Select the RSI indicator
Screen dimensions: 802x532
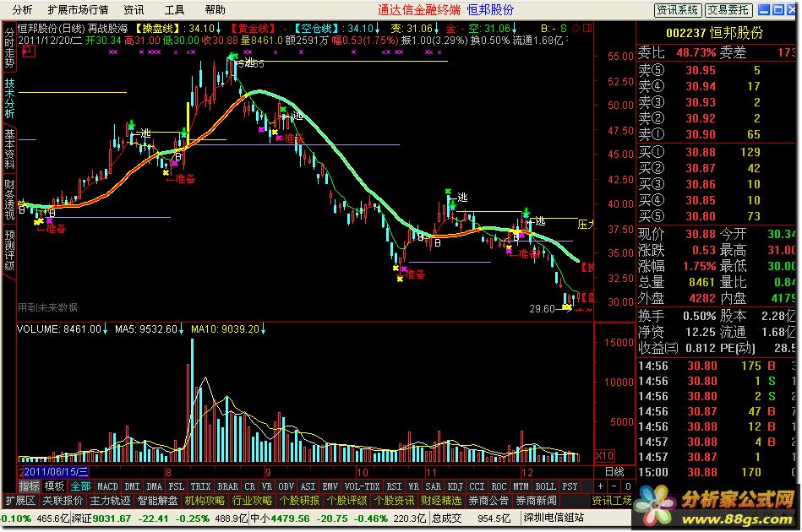395,486
